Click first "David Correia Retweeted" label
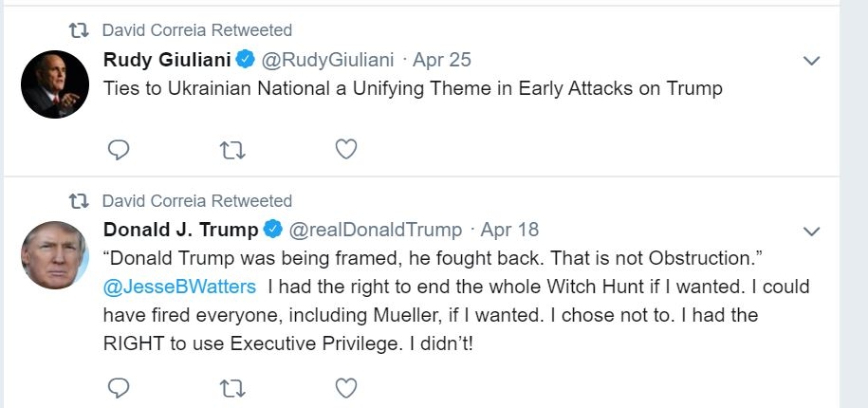 coord(196,30)
